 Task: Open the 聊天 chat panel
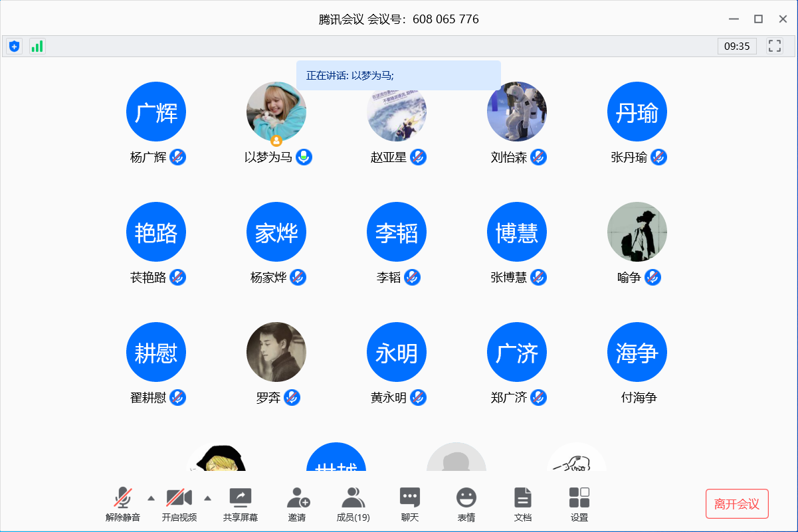pos(410,504)
